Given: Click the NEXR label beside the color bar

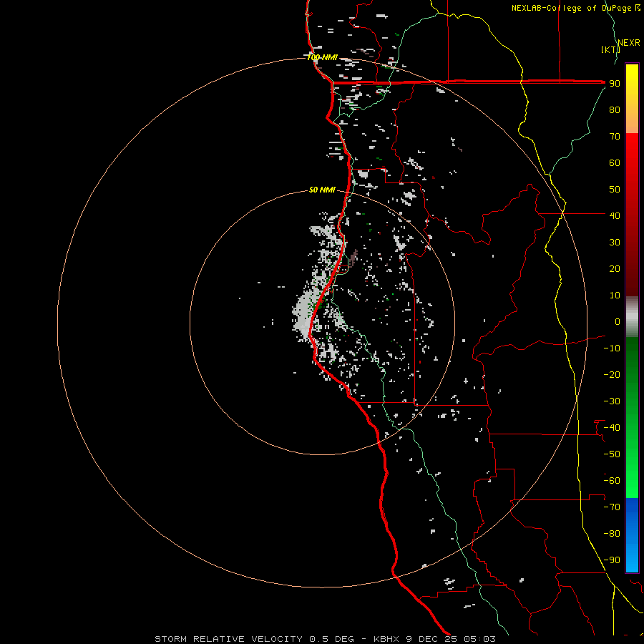Looking at the screenshot, I should [x=629, y=43].
